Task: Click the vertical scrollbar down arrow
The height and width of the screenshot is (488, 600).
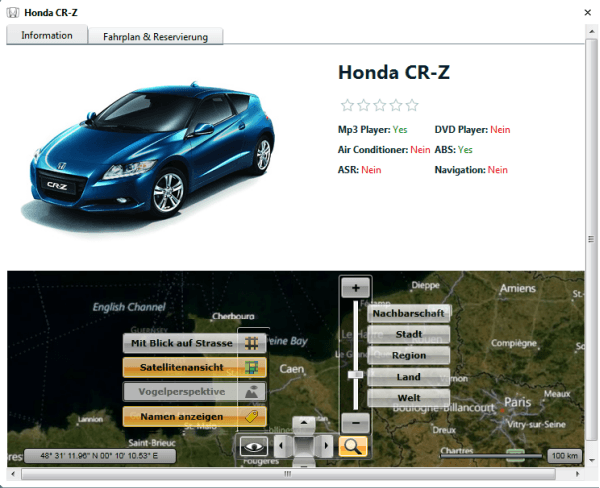Action: pos(592,460)
